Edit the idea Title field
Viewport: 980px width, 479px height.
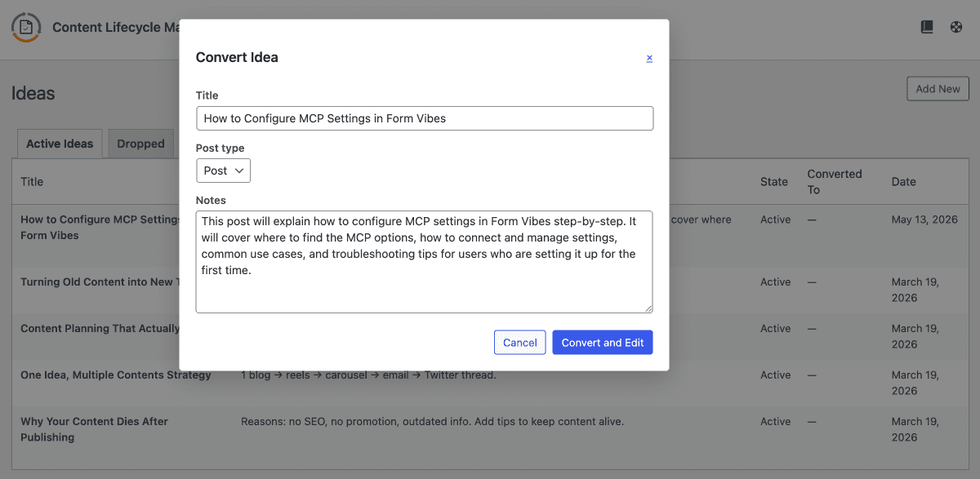coord(425,118)
